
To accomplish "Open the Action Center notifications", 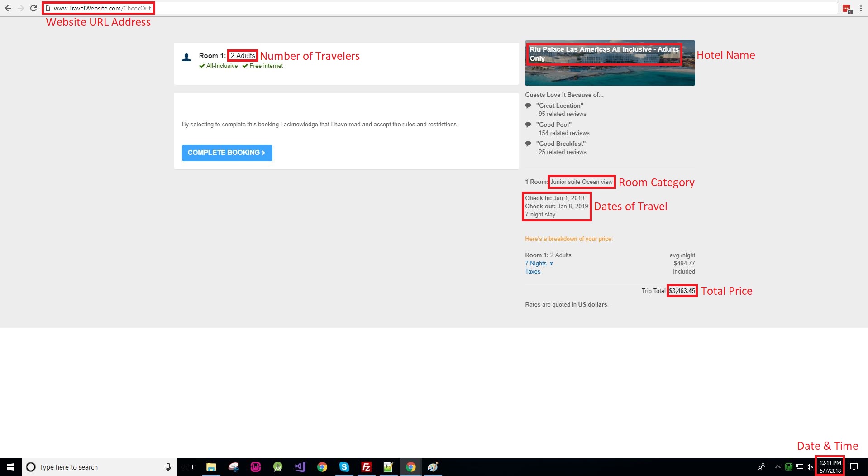I will pyautogui.click(x=854, y=467).
